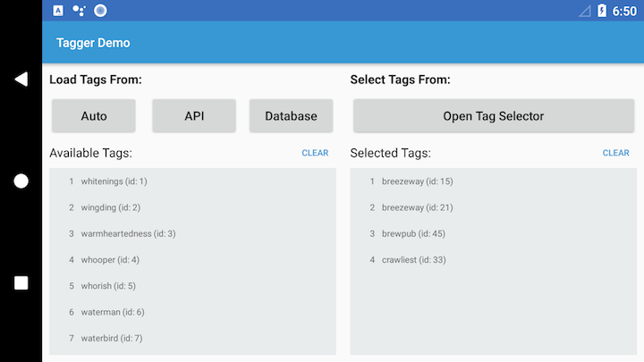Tap the circular recording status icon
The width and height of the screenshot is (644, 362).
coord(100,11)
